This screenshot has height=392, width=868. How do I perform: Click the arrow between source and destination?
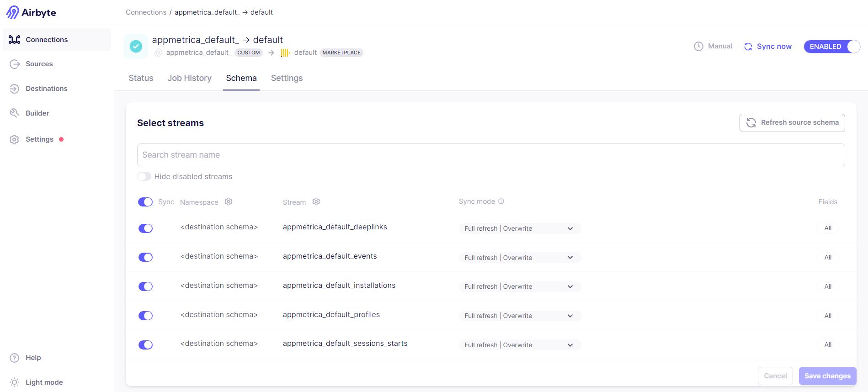pos(271,53)
